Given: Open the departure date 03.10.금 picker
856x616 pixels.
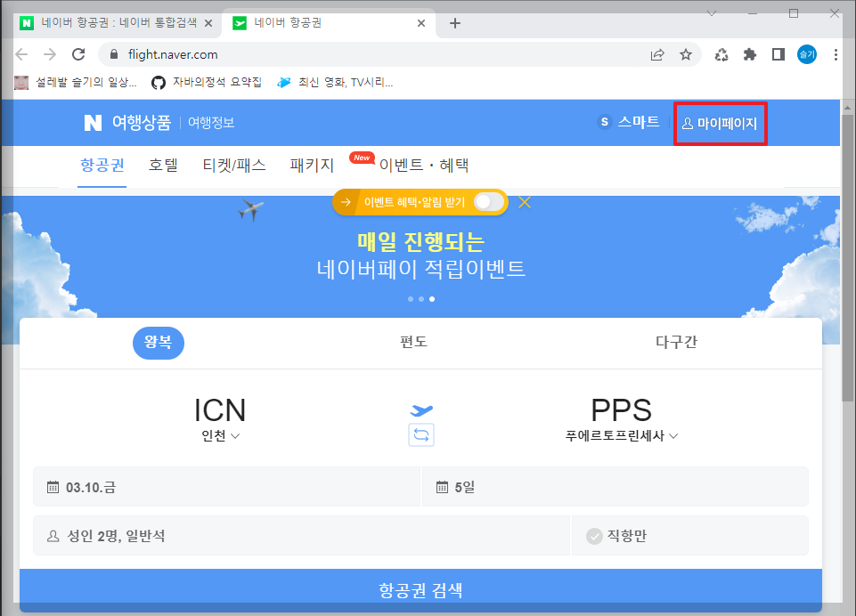Looking at the screenshot, I should click(x=226, y=487).
